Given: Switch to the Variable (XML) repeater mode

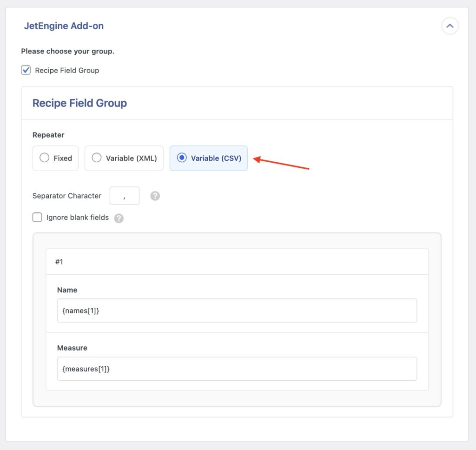Looking at the screenshot, I should (x=97, y=158).
